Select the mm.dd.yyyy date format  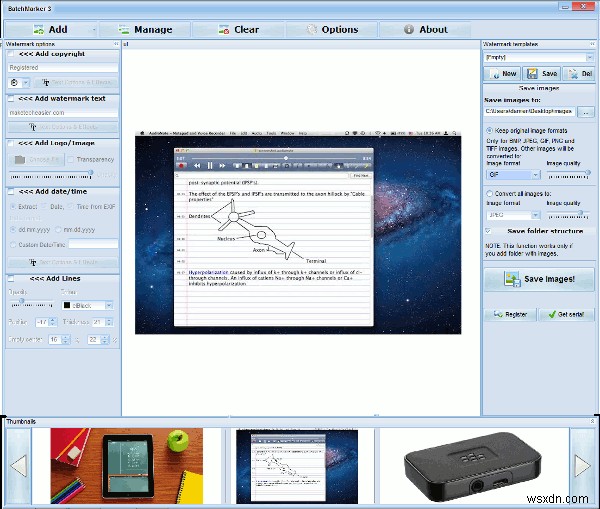pyautogui.click(x=58, y=230)
